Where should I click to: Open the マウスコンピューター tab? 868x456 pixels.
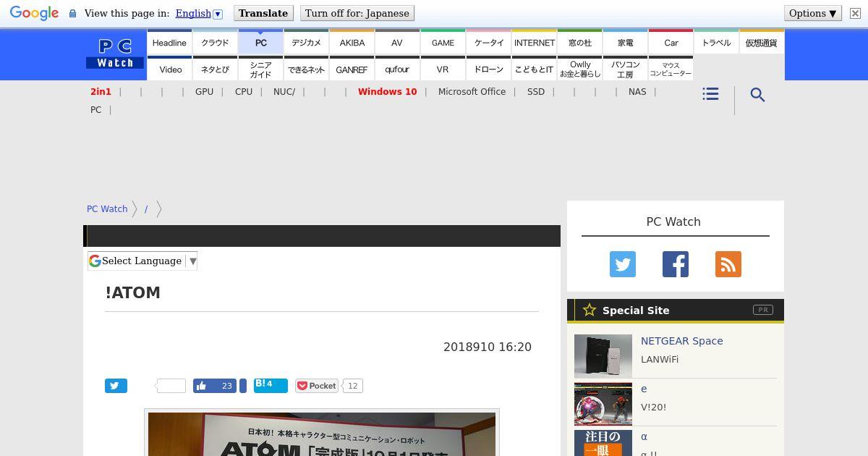coord(671,69)
